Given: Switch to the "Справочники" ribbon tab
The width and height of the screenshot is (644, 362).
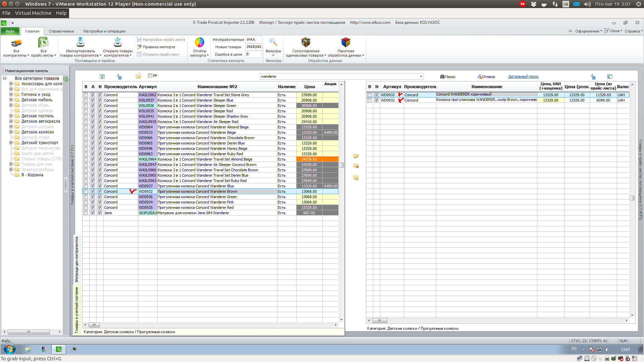Looking at the screenshot, I should coord(61,31).
